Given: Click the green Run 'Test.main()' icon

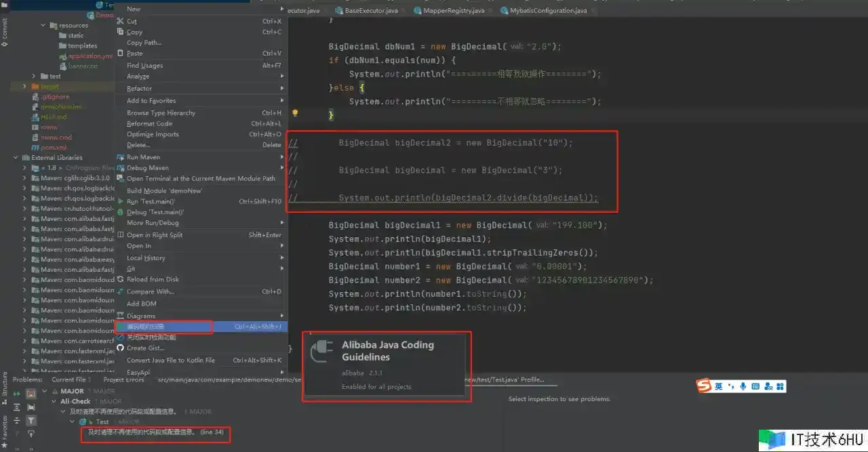Looking at the screenshot, I should [x=121, y=201].
